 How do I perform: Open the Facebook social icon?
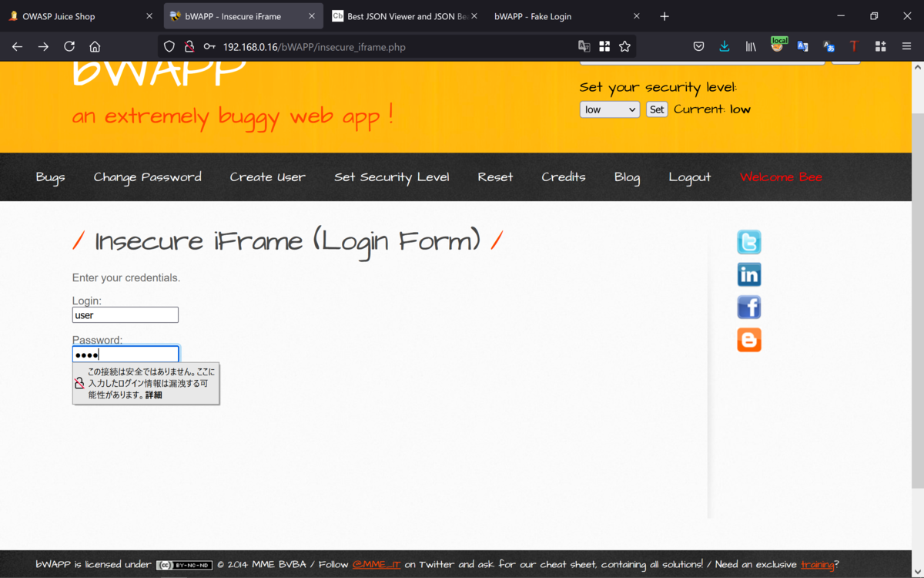pos(749,307)
